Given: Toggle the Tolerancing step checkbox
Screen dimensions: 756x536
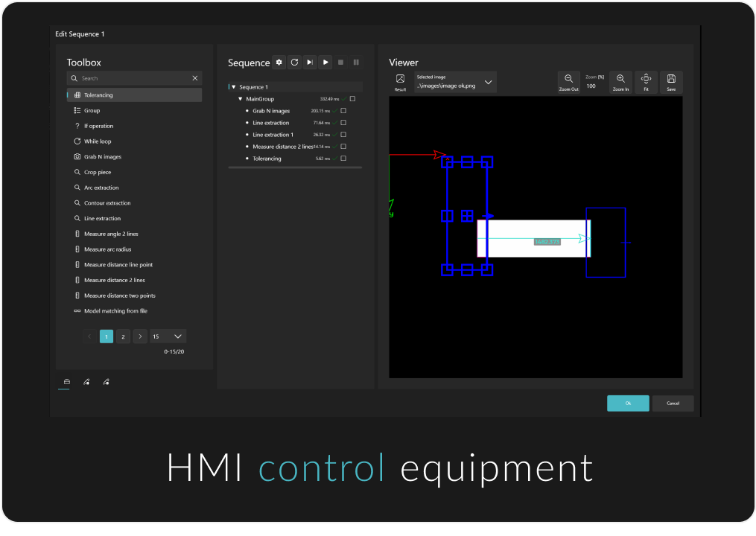Looking at the screenshot, I should (x=343, y=158).
